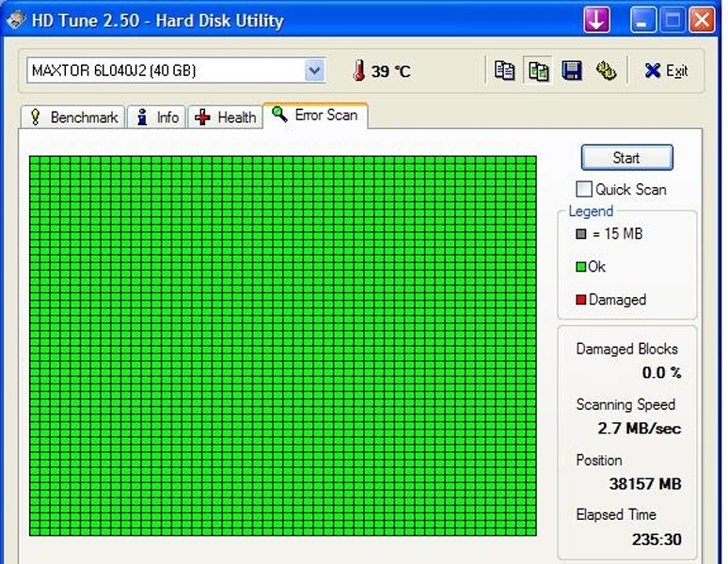Click the thermometer temperature icon

358,70
